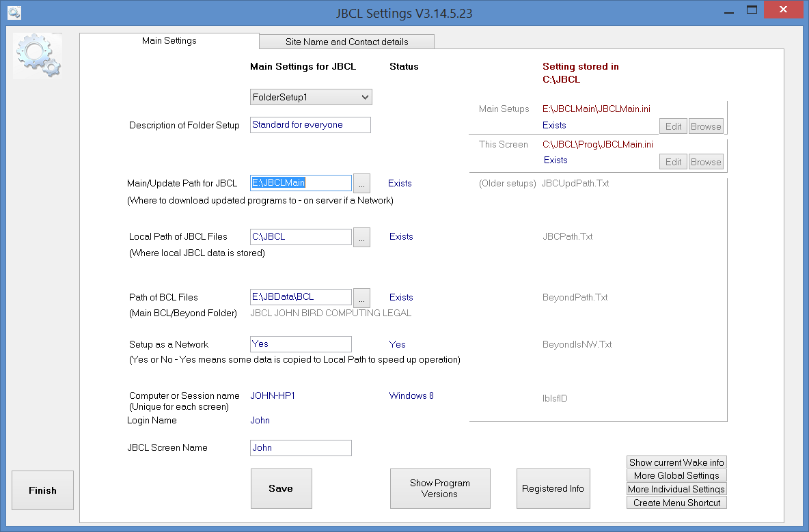Browse for the Path of BCL Files

pos(361,297)
